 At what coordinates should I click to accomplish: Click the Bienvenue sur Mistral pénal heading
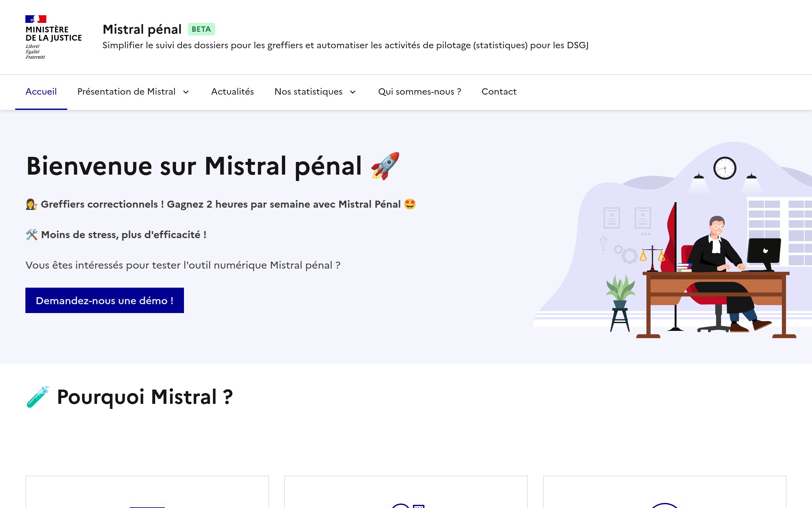coord(213,166)
